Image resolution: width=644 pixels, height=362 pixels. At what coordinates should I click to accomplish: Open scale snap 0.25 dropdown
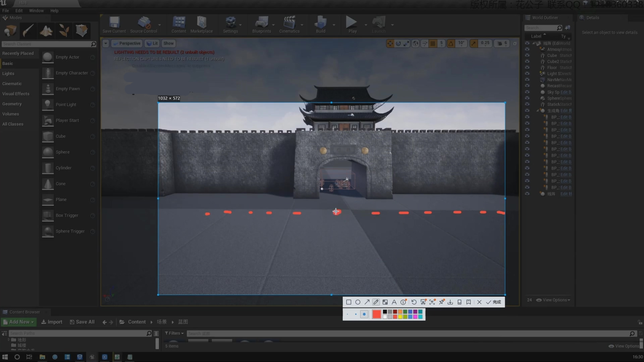(x=485, y=43)
